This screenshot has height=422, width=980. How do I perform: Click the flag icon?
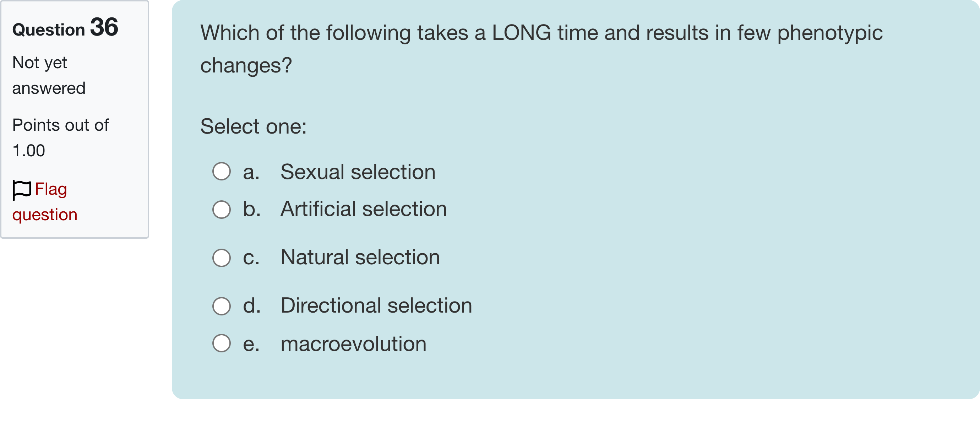21,189
